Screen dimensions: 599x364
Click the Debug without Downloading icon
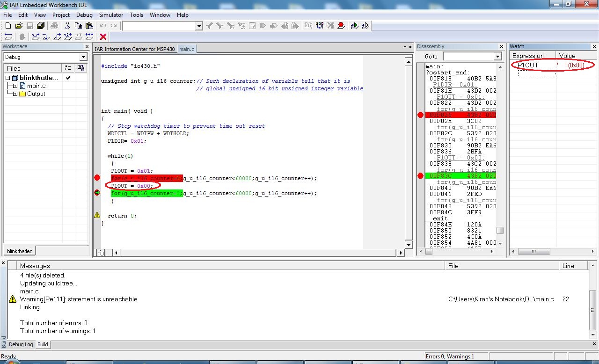[365, 26]
